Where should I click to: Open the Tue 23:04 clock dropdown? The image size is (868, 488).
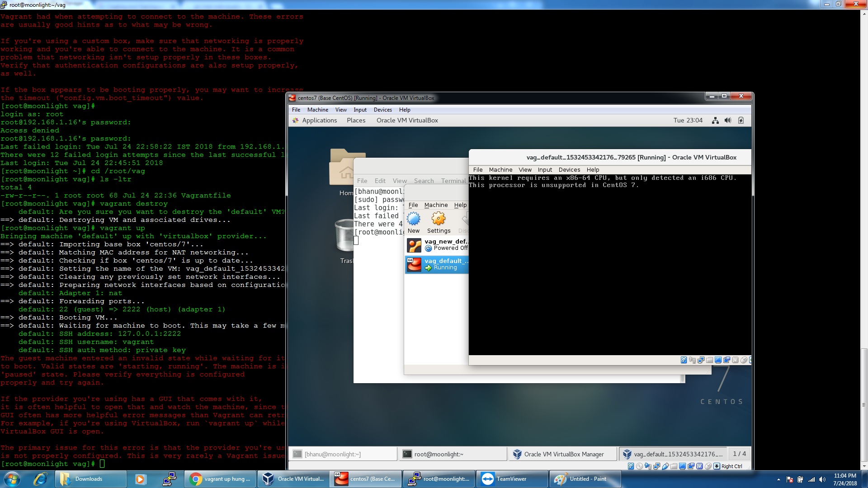(688, 120)
